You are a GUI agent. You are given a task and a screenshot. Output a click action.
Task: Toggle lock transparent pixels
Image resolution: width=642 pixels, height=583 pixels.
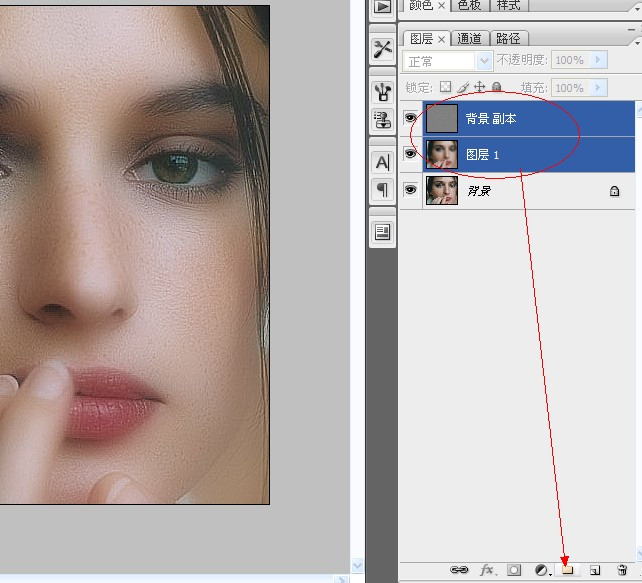[x=446, y=88]
